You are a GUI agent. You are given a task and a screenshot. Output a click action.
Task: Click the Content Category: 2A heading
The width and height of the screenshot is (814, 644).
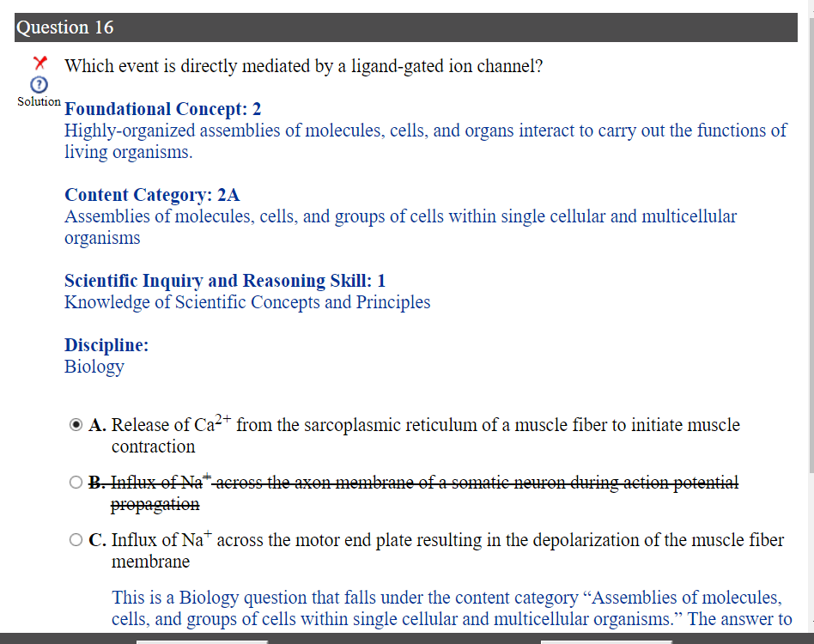tap(152, 195)
